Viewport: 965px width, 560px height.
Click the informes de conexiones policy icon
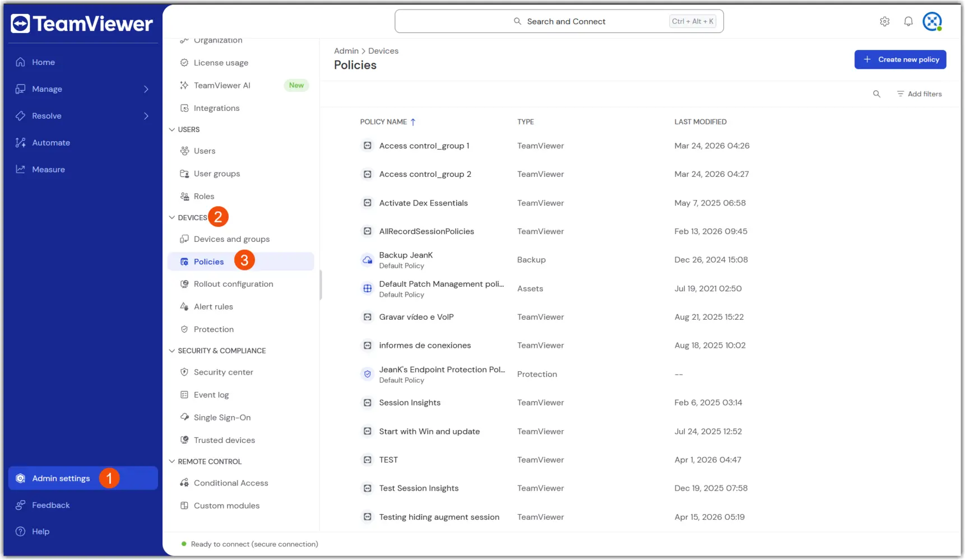(x=367, y=346)
